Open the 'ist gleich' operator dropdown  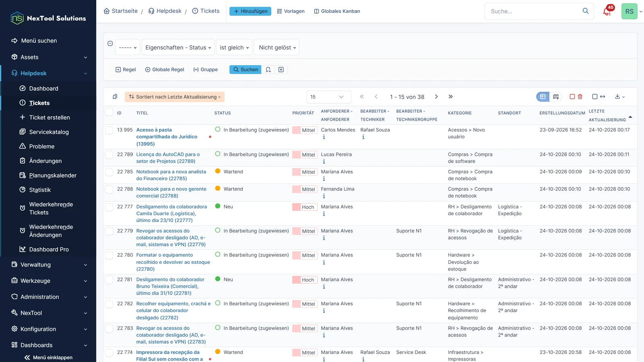click(x=234, y=47)
